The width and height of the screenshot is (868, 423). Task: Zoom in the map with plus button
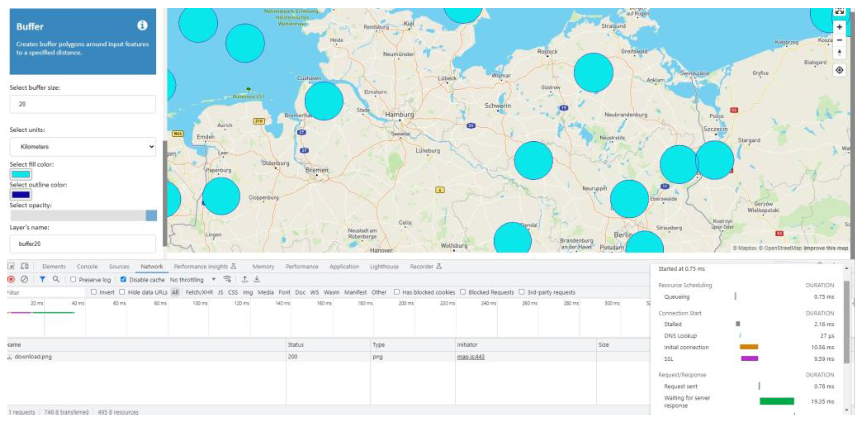point(839,27)
